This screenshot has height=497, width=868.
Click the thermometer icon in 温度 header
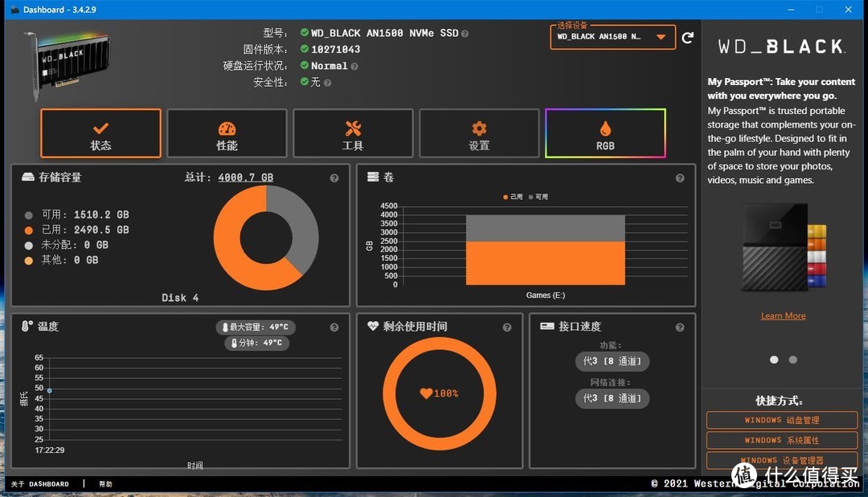tap(27, 326)
